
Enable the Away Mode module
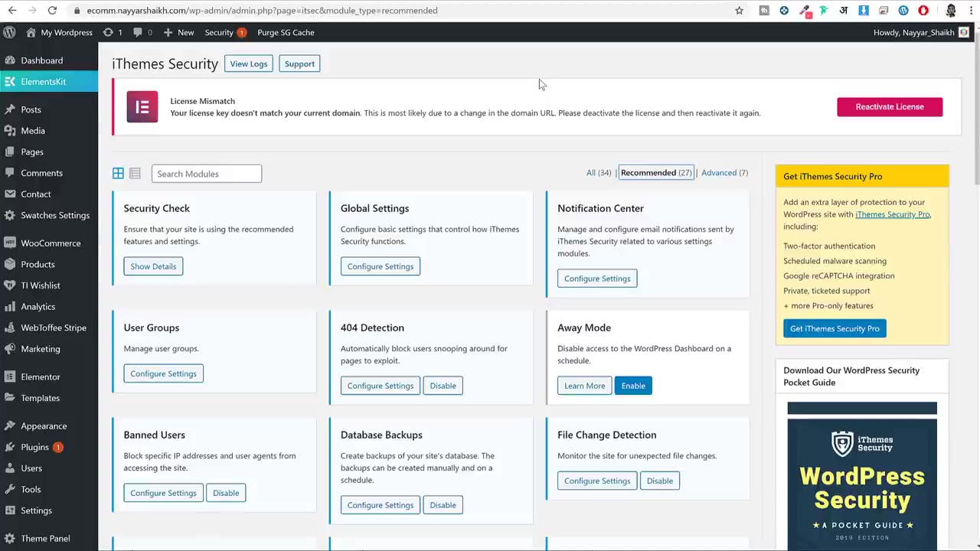[x=633, y=386]
